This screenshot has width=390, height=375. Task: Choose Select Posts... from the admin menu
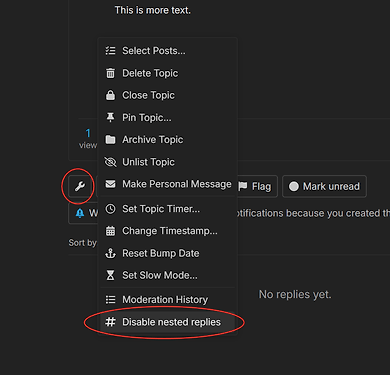[x=168, y=51]
